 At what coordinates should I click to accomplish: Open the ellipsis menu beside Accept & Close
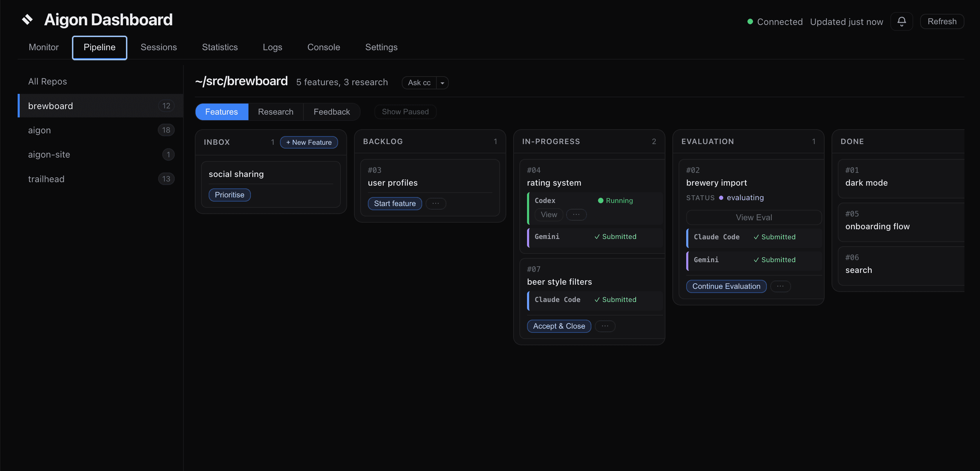(x=605, y=326)
